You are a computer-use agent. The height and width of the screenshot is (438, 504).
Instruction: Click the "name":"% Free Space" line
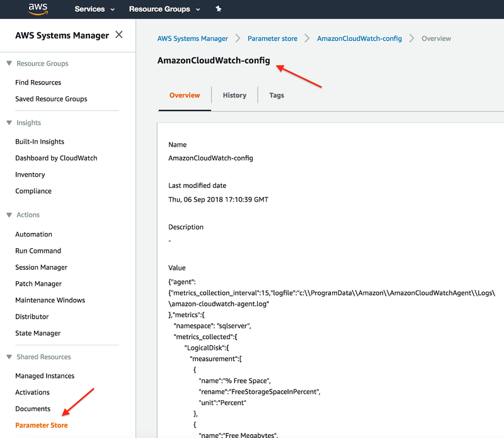coord(234,381)
